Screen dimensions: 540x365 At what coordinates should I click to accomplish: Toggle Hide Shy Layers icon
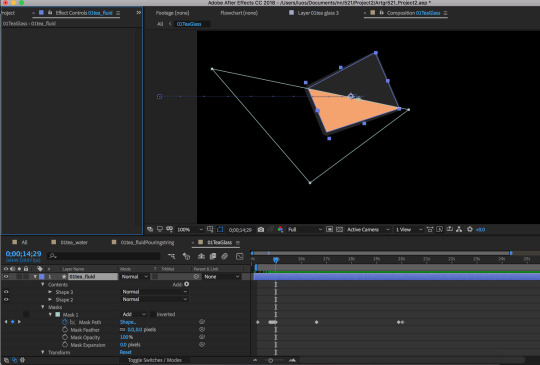click(x=201, y=256)
